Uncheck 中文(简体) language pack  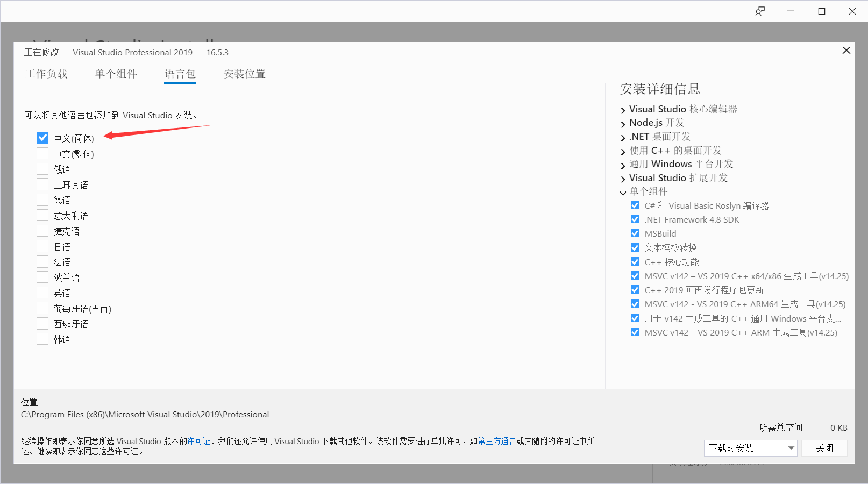[x=42, y=138]
